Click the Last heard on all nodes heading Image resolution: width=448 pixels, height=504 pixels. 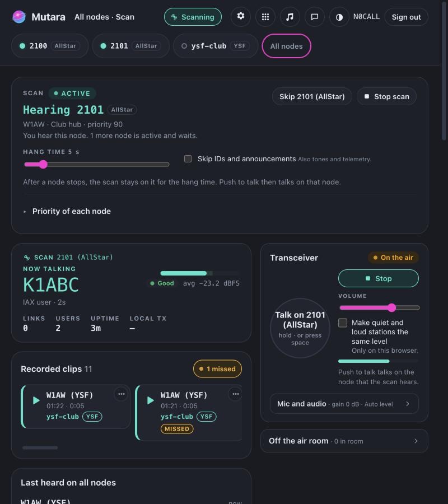coord(68,483)
